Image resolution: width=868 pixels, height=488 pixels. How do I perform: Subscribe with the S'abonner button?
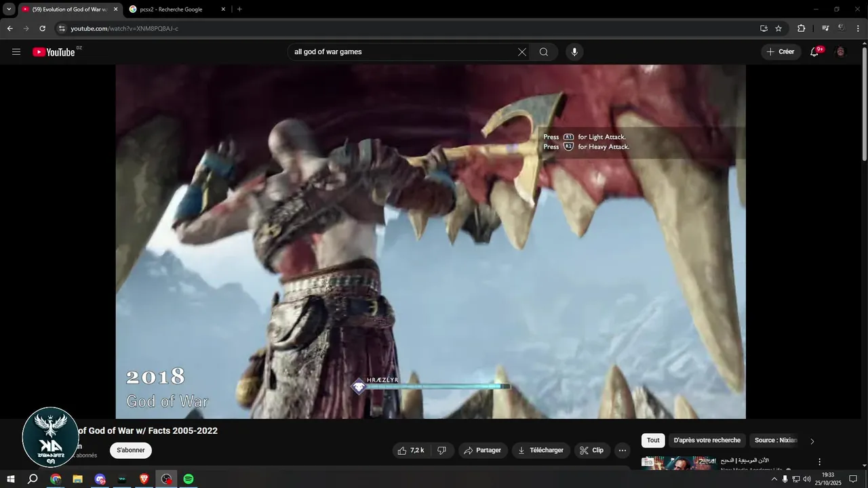point(131,450)
